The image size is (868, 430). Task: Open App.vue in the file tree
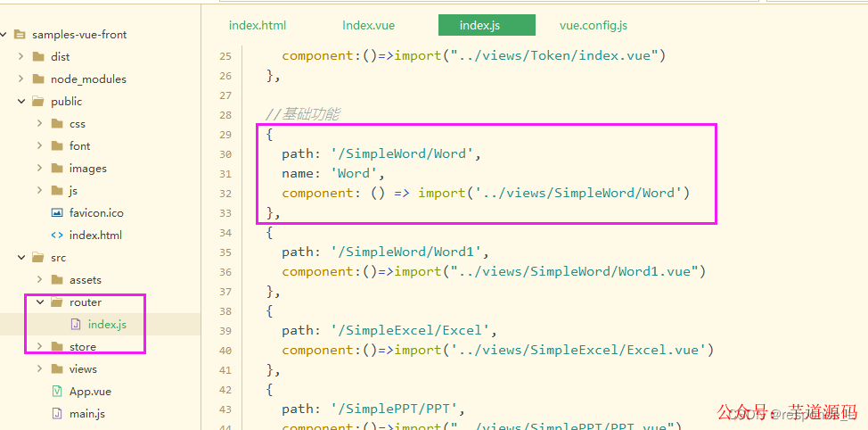click(x=90, y=392)
